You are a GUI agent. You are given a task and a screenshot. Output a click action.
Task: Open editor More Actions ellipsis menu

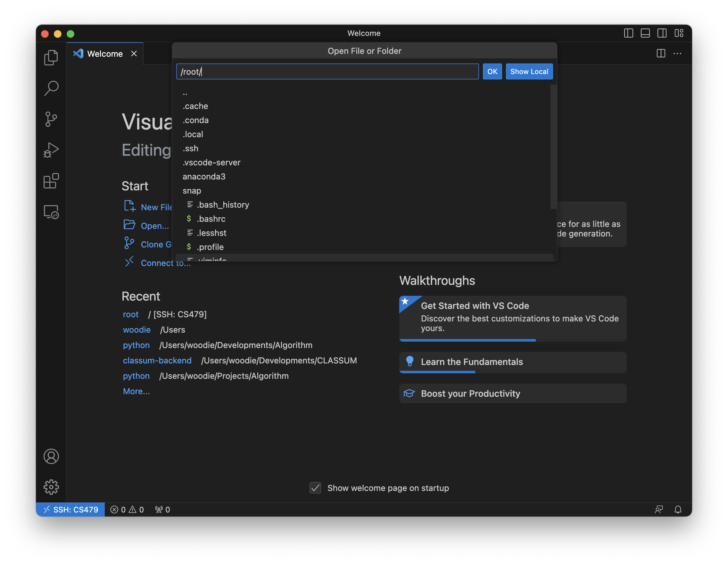677,54
